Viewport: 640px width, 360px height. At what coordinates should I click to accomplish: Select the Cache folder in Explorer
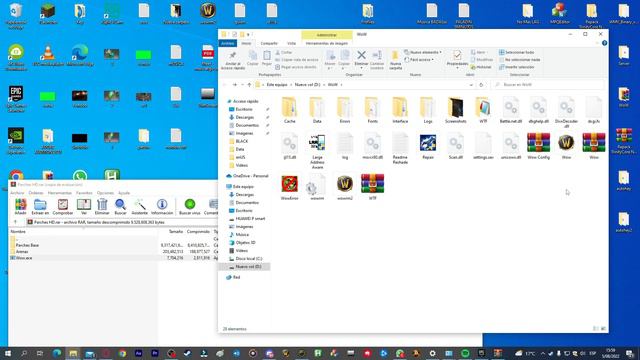289,111
